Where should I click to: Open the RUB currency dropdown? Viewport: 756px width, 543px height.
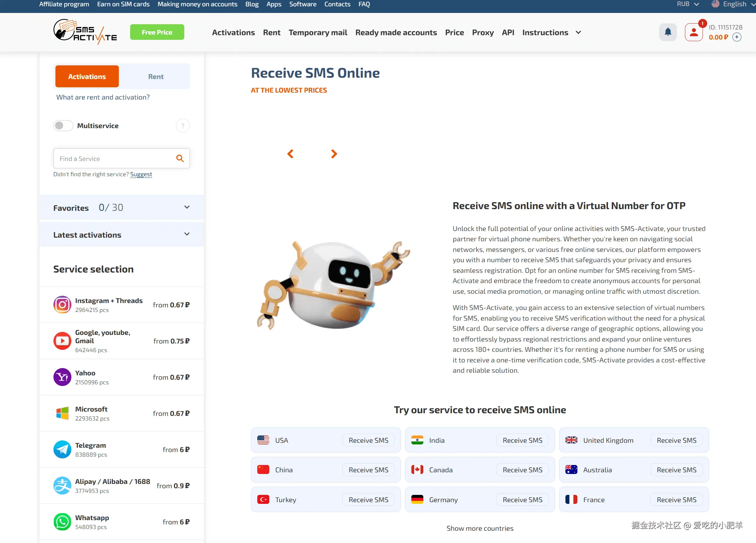687,4
